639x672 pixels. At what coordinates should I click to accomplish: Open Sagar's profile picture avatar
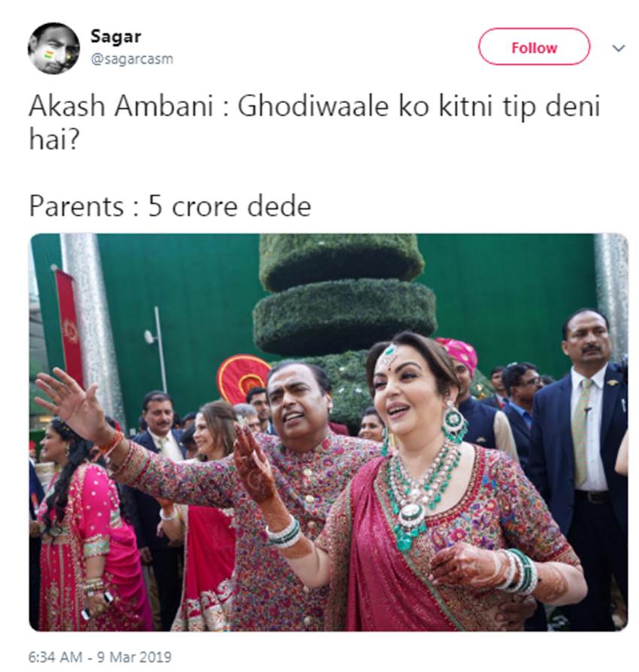pos(53,48)
